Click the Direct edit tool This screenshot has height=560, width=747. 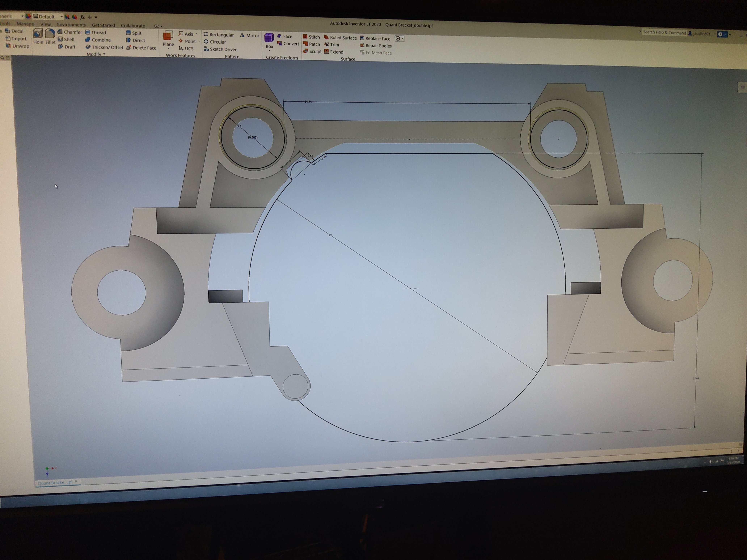pyautogui.click(x=135, y=41)
